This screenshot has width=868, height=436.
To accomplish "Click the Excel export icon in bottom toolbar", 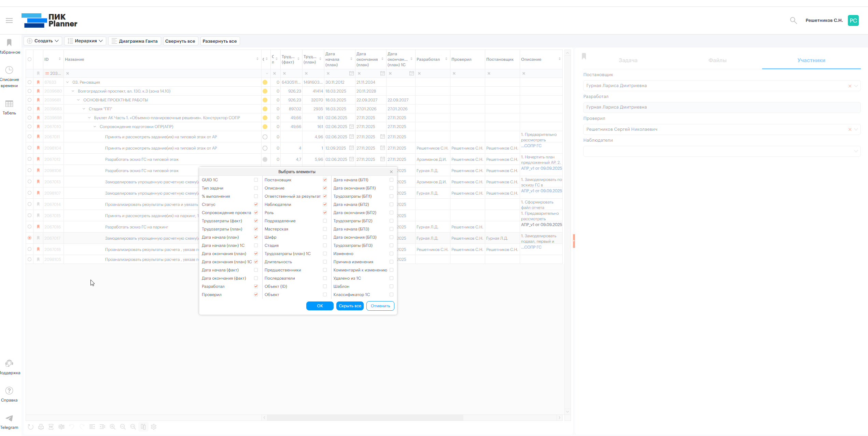I will pyautogui.click(x=61, y=427).
